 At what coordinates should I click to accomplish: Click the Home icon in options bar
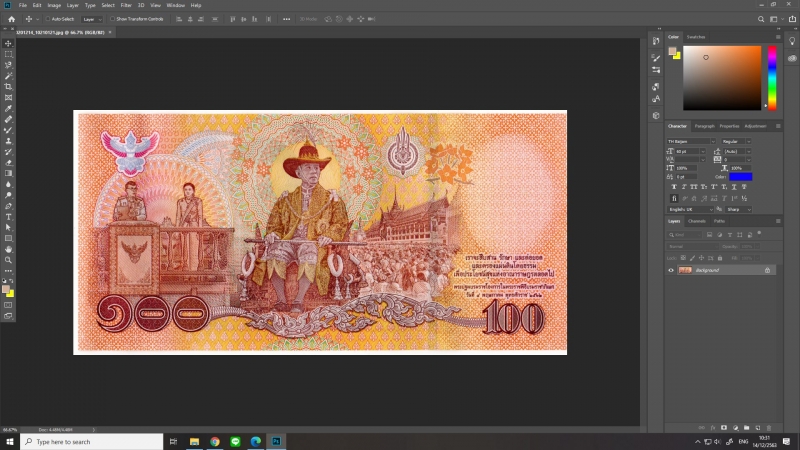coord(11,19)
